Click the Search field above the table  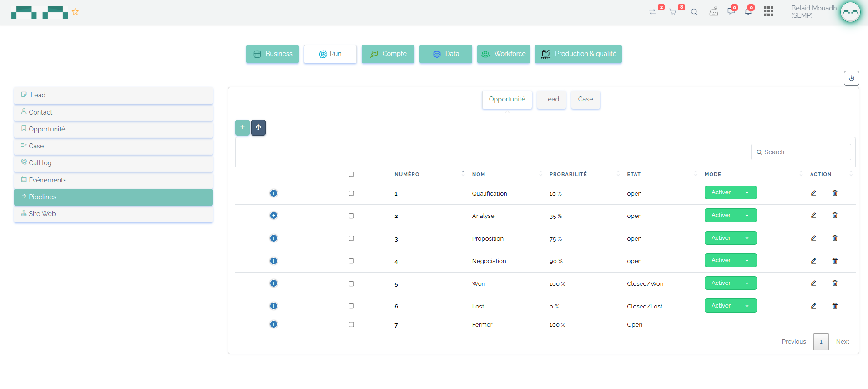tap(801, 152)
